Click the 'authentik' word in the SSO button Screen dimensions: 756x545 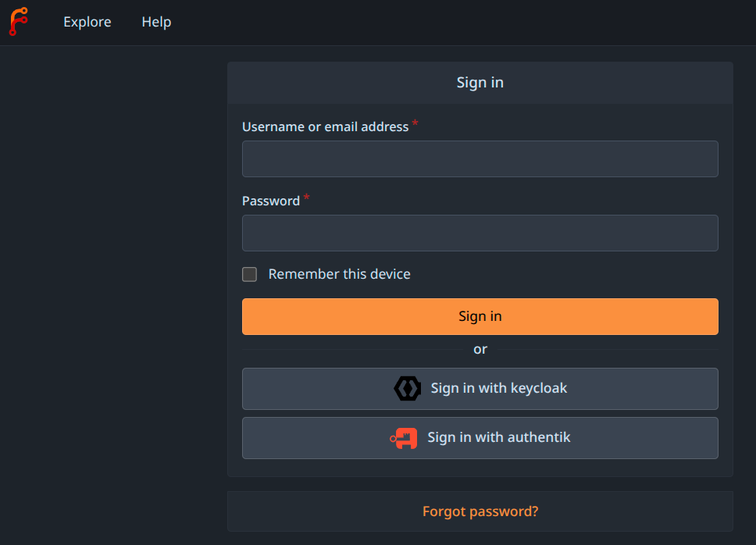[x=539, y=437]
